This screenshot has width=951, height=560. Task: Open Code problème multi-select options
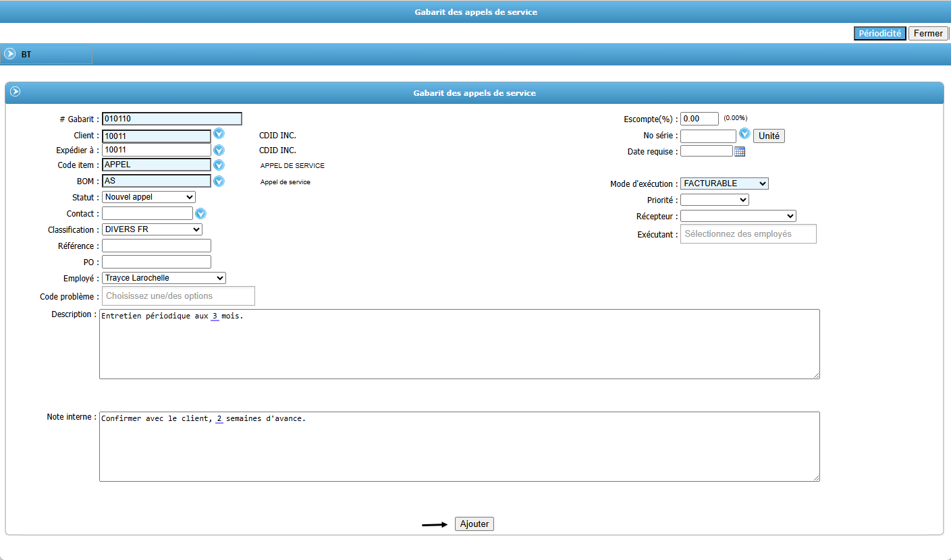pyautogui.click(x=178, y=296)
